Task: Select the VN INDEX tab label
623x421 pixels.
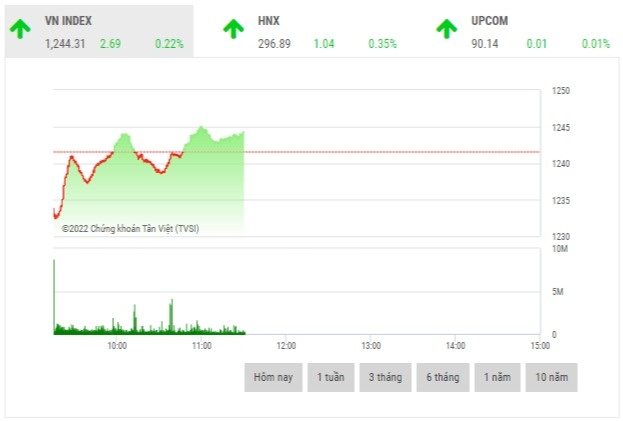Action: coord(69,20)
